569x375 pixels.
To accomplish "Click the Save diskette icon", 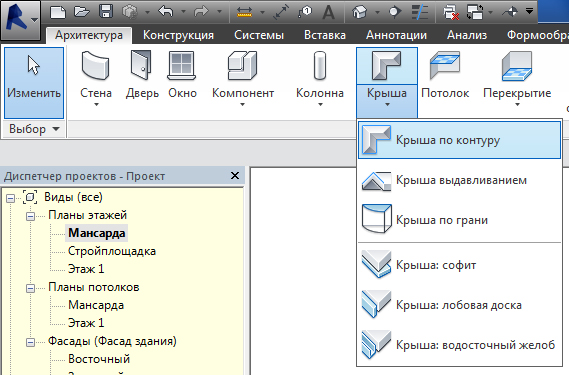I will point(106,12).
